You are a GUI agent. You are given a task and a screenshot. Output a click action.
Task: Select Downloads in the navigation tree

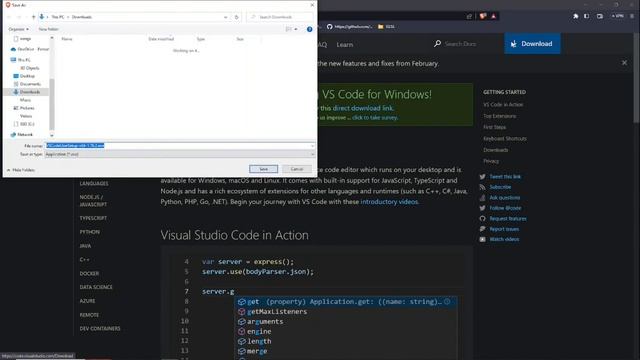pos(27,92)
